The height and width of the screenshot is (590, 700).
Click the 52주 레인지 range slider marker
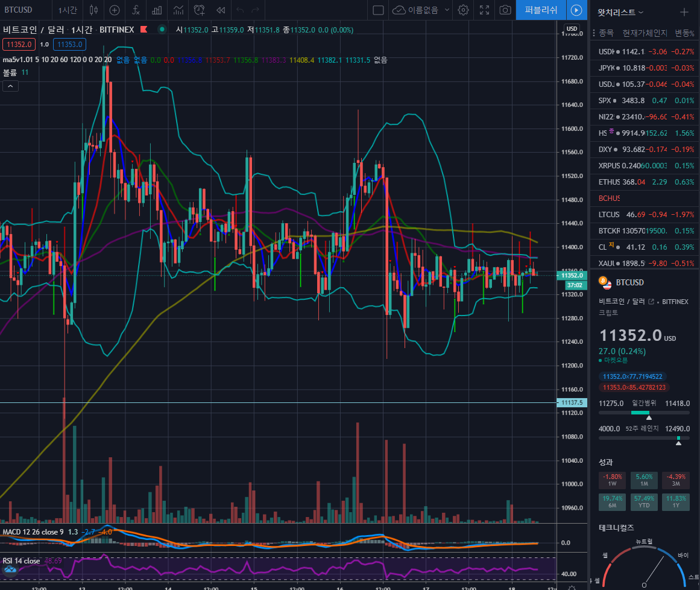(678, 443)
